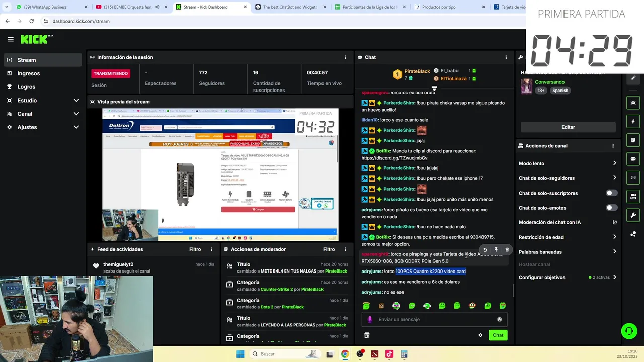
Task: Click the wrench tools icon in right rail
Action: (x=633, y=215)
